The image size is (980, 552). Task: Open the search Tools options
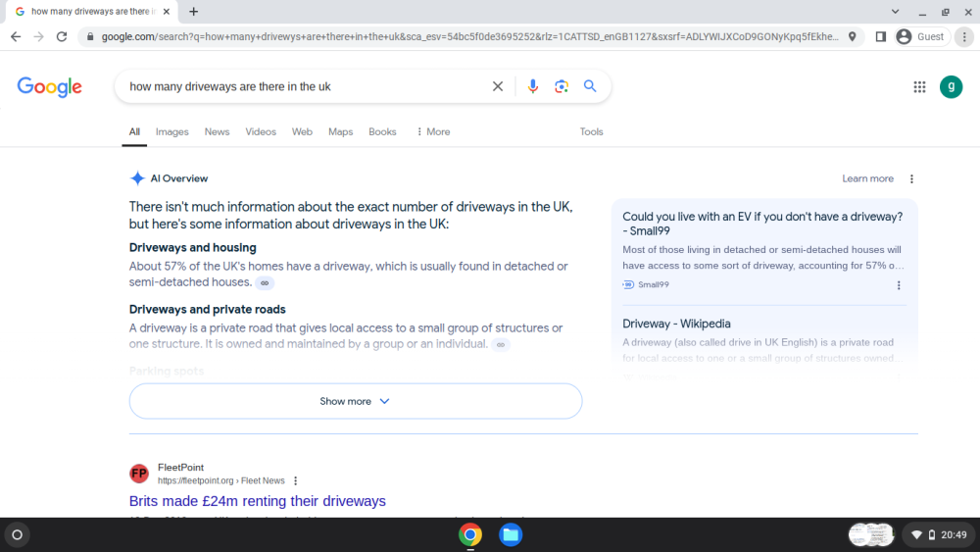coord(591,132)
